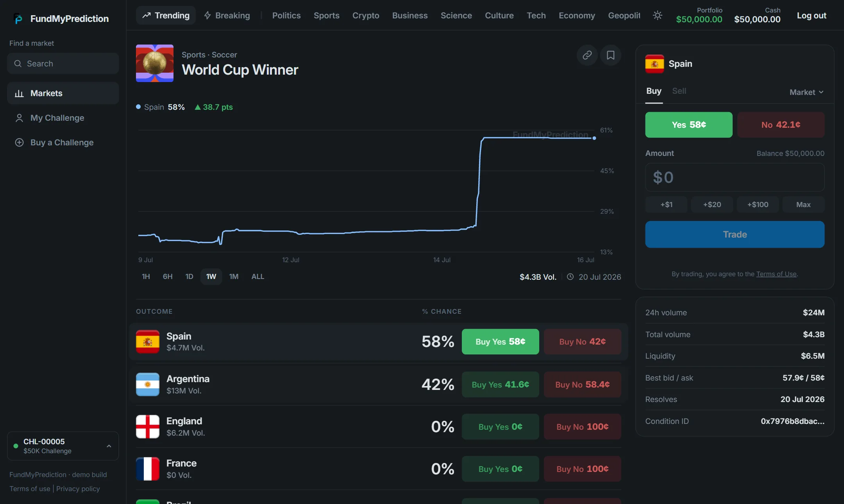
Task: Click the France flag icon
Action: click(148, 469)
